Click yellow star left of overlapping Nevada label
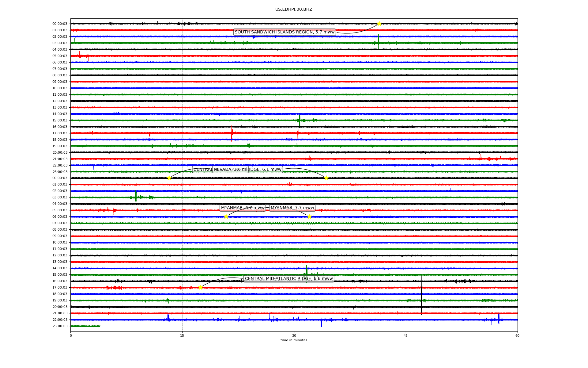The height and width of the screenshot is (368, 588). 169,178
